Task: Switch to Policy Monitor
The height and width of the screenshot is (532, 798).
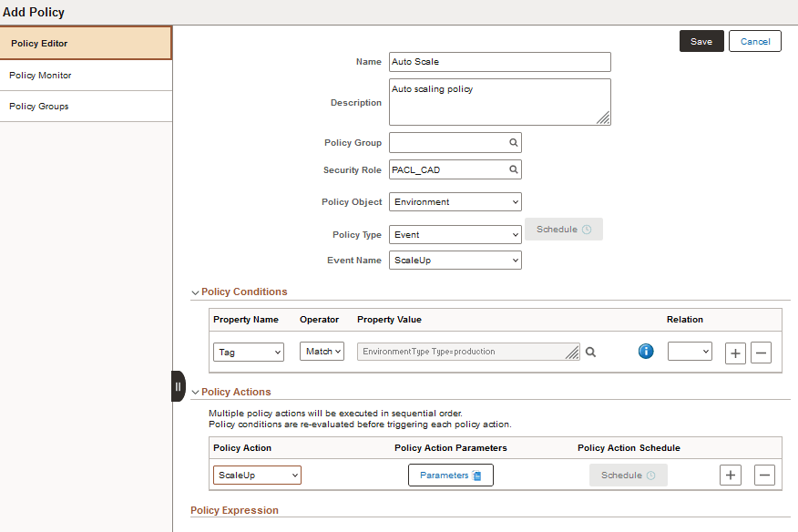Action: click(41, 75)
